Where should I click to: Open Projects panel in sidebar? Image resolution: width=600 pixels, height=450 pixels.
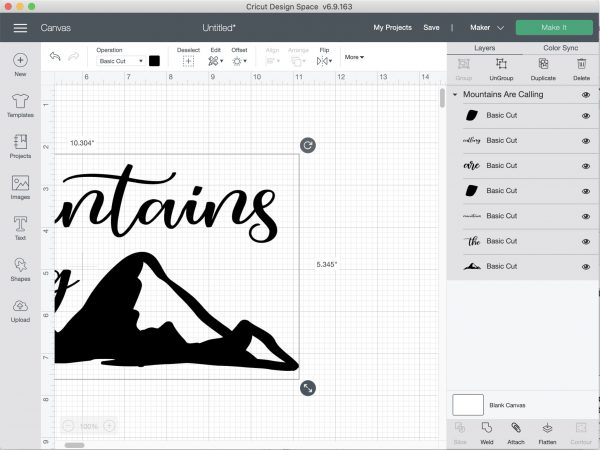pos(20,146)
